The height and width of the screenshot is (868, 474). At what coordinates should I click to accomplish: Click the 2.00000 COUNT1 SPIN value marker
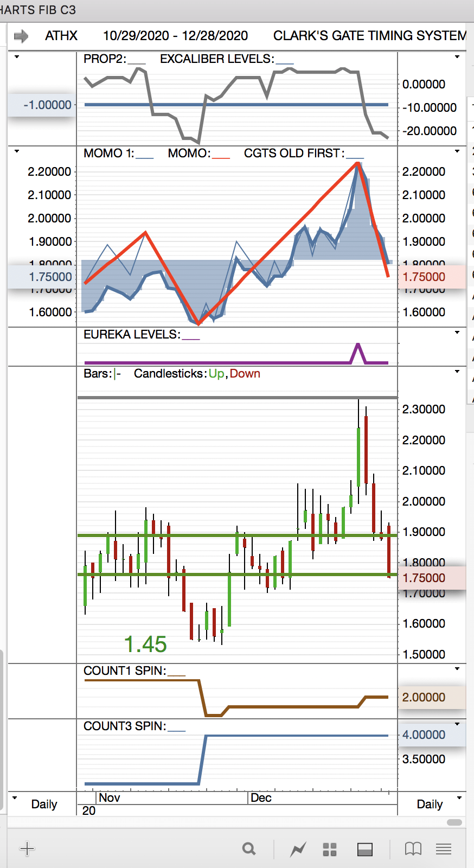(x=432, y=698)
